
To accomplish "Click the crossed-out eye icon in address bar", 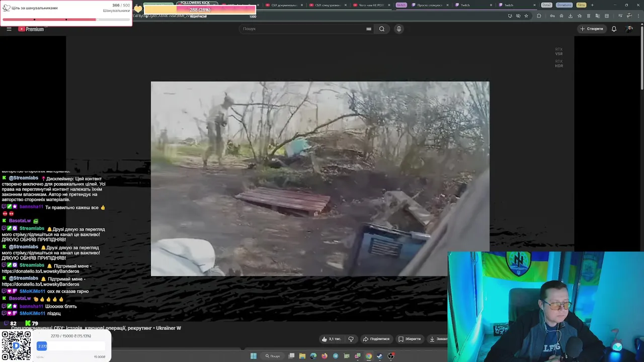I will pyautogui.click(x=518, y=16).
